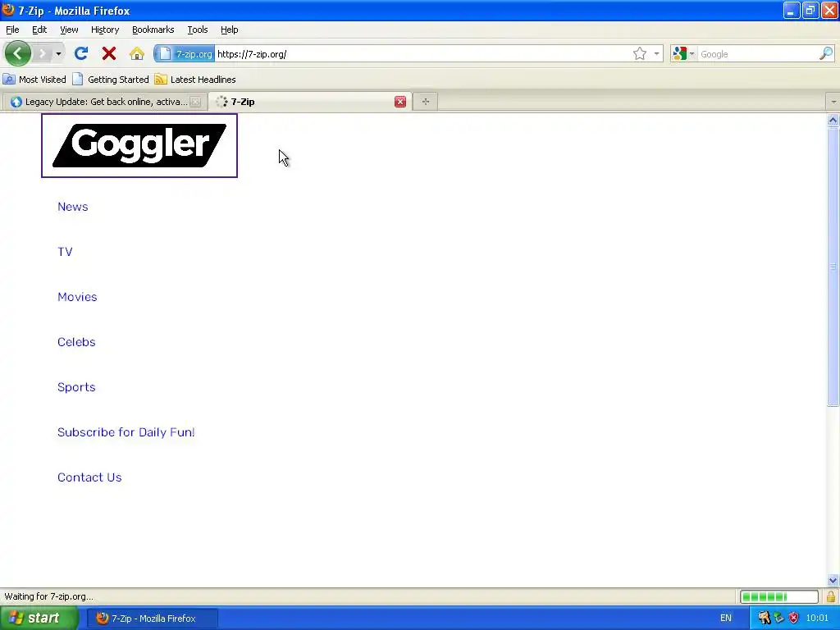Click the Latest Headlines feed icon
The width and height of the screenshot is (840, 630).
pos(160,80)
